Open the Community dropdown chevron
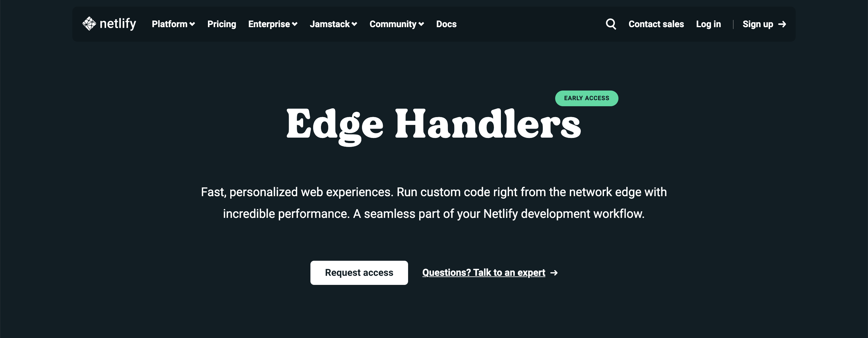The height and width of the screenshot is (338, 868). click(421, 24)
